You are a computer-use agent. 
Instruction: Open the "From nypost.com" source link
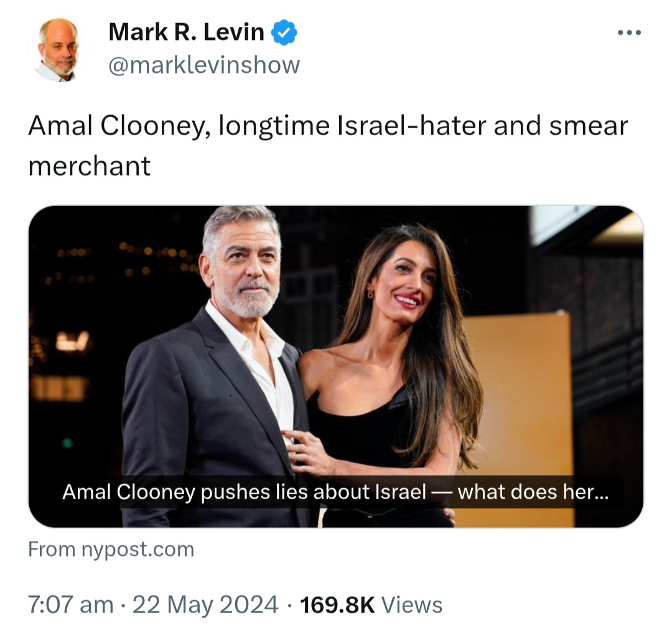coord(111,549)
